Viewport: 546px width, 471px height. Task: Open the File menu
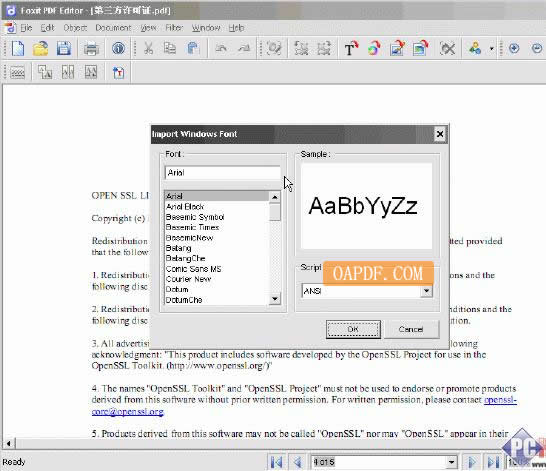[26, 28]
